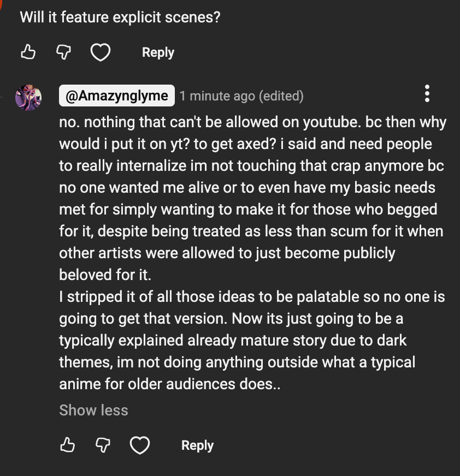The width and height of the screenshot is (460, 476).
Task: Dislike the "explicit scenes" question comment
Action: 64,52
